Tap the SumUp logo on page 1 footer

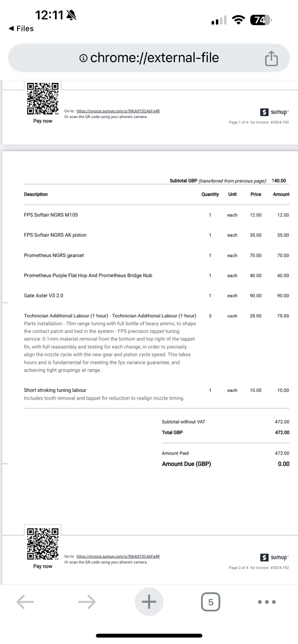[275, 112]
